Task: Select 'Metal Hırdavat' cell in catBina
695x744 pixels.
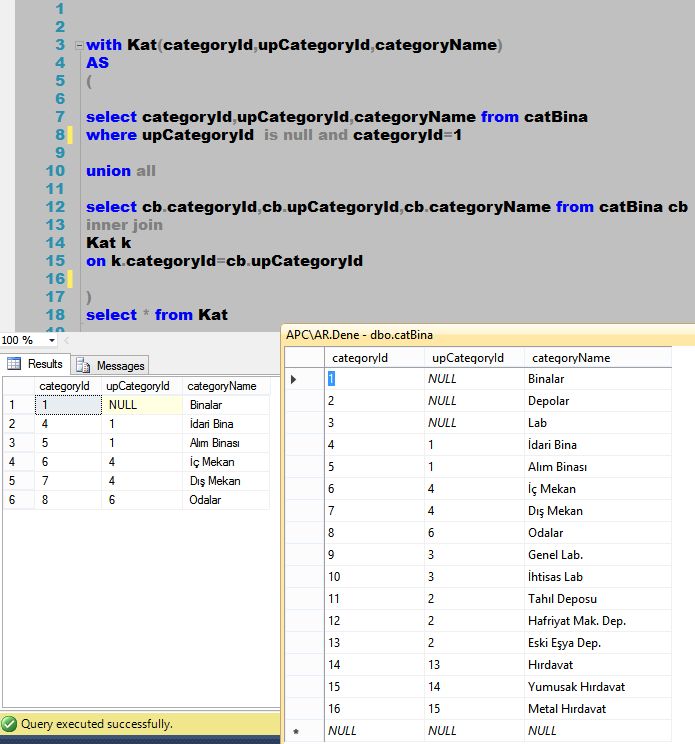Action: 598,709
